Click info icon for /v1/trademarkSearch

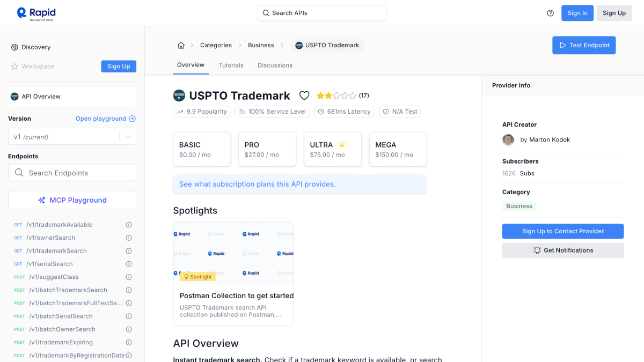point(129,251)
